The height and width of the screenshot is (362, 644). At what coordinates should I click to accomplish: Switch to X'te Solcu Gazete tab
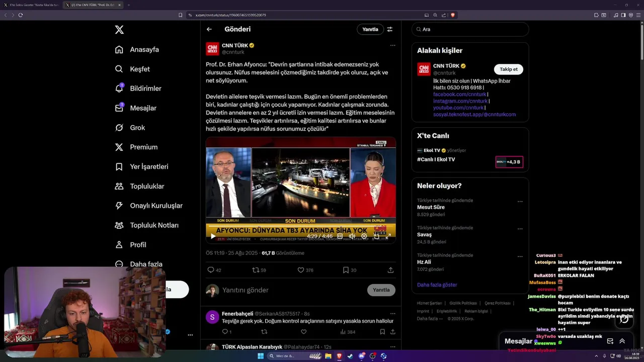(31, 5)
